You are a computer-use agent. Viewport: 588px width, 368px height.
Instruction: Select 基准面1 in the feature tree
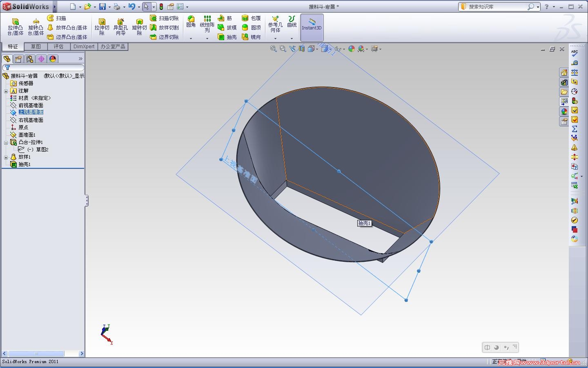pos(27,135)
